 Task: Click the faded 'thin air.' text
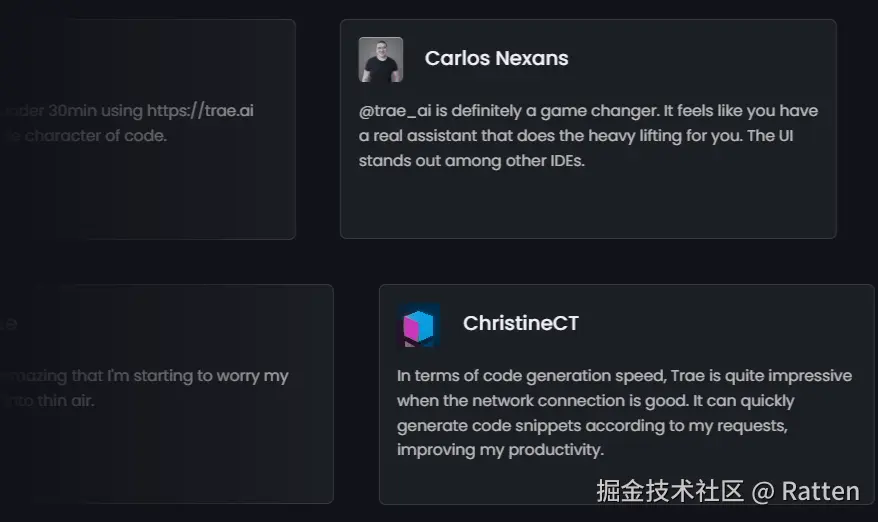70,401
